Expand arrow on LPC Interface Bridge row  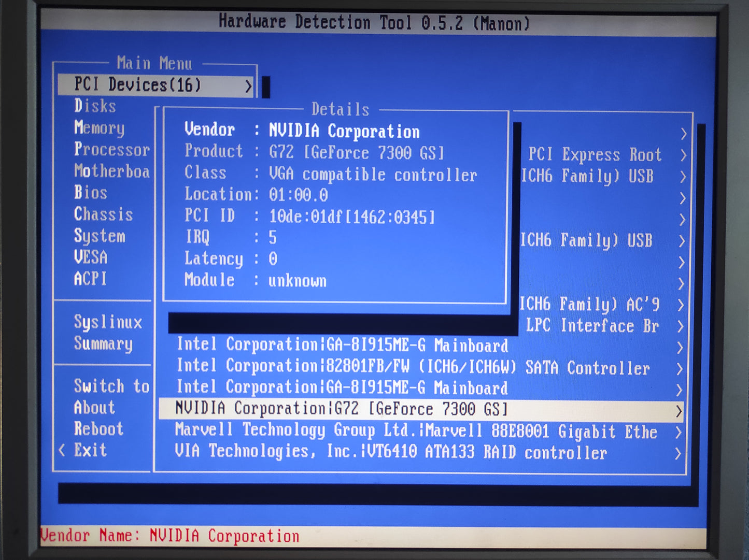(680, 327)
